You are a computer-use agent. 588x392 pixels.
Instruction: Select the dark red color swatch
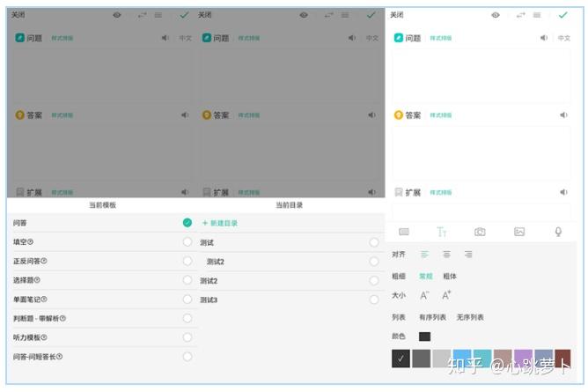point(562,359)
